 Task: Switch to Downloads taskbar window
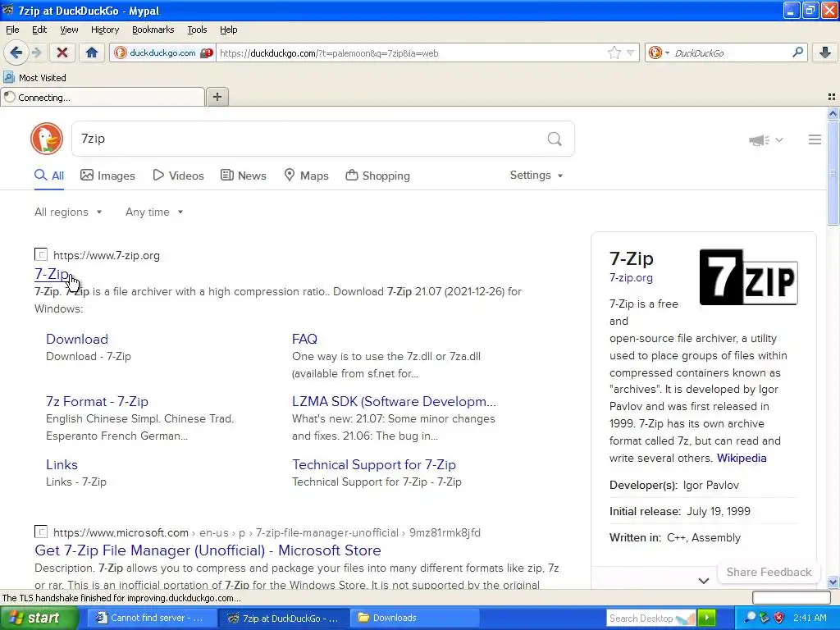(x=414, y=618)
